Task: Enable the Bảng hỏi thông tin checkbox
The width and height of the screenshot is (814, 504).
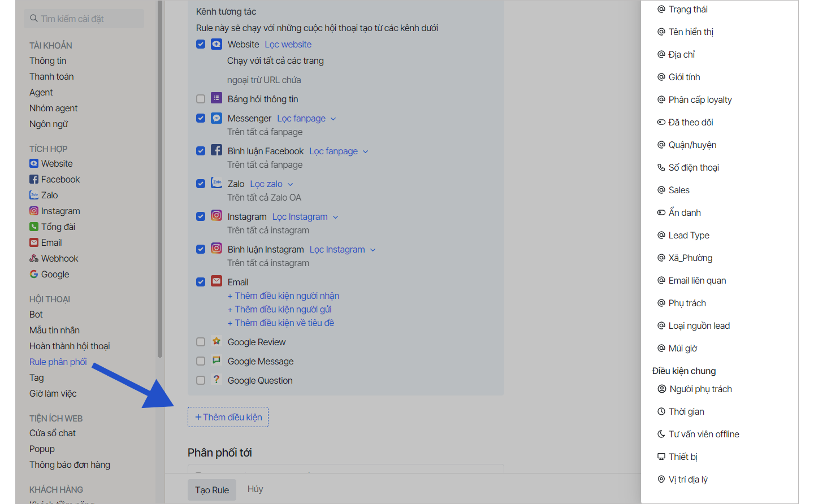Action: click(x=201, y=99)
